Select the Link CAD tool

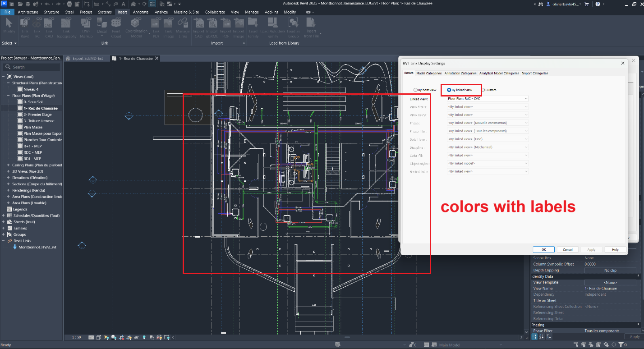pos(49,26)
